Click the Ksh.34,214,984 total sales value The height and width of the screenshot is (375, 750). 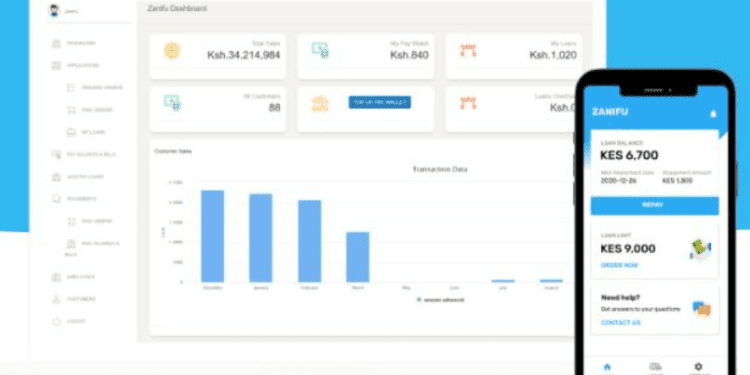click(243, 55)
